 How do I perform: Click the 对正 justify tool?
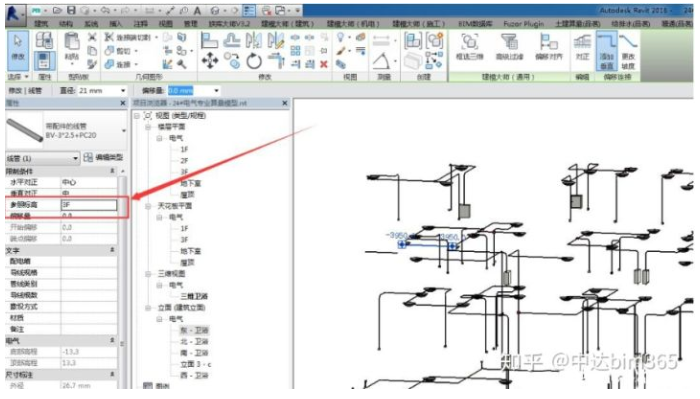tap(582, 48)
